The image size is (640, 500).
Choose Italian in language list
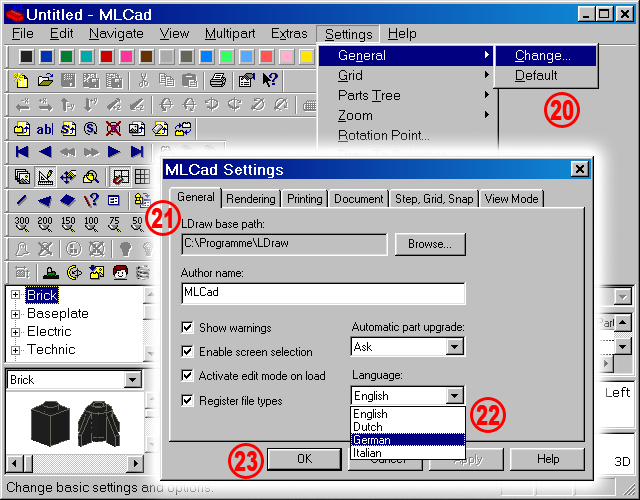click(407, 453)
